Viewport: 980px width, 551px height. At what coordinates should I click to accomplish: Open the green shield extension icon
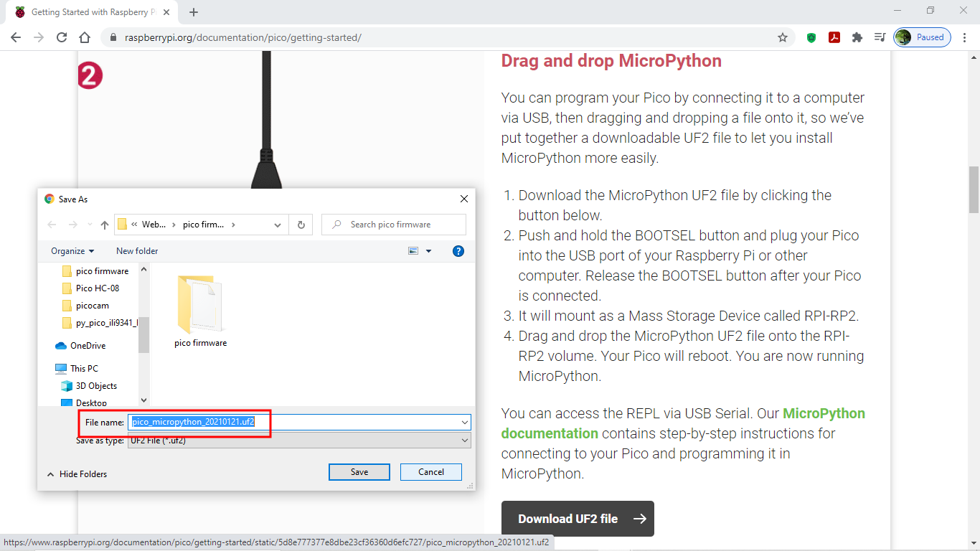click(811, 37)
